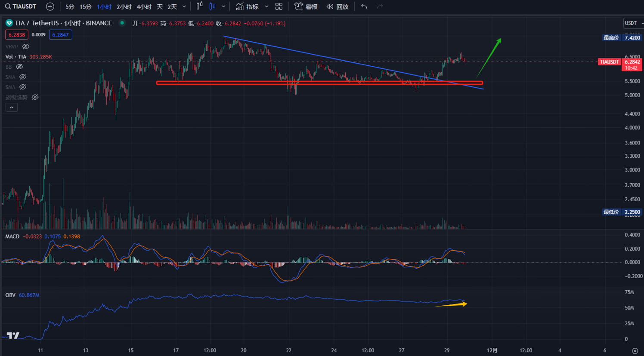Open the 指标 indicators dialog
644x356 pixels.
[x=248, y=7]
